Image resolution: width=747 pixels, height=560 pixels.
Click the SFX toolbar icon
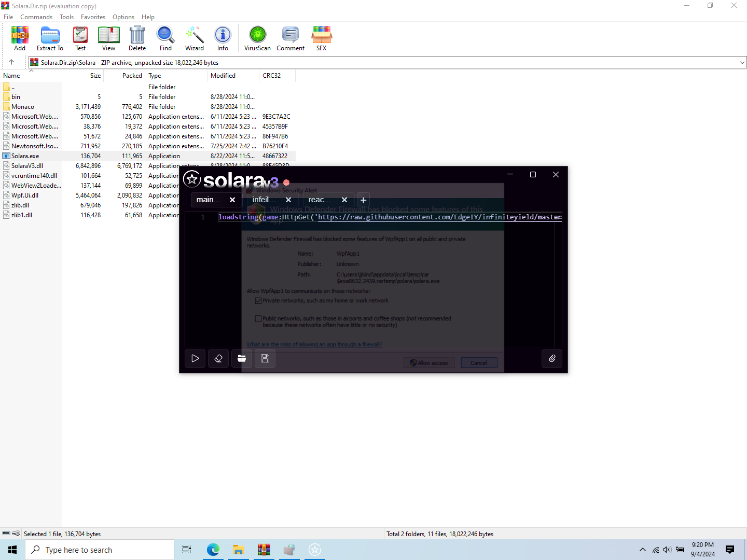pos(322,38)
